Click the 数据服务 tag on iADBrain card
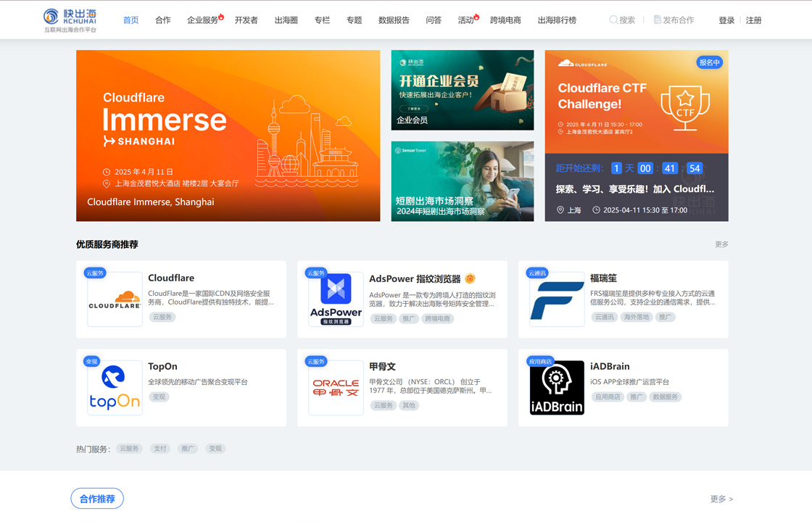The height and width of the screenshot is (522, 812). (666, 397)
